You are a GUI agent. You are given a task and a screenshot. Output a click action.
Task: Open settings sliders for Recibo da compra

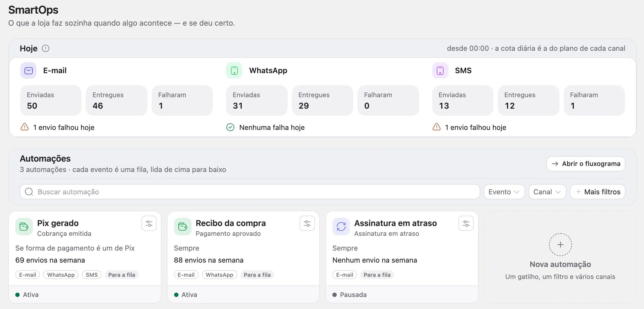pos(307,224)
